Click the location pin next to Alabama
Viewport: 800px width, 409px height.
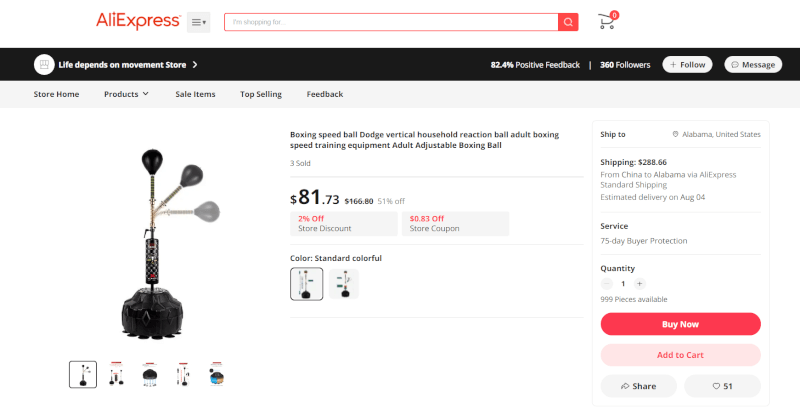(676, 134)
